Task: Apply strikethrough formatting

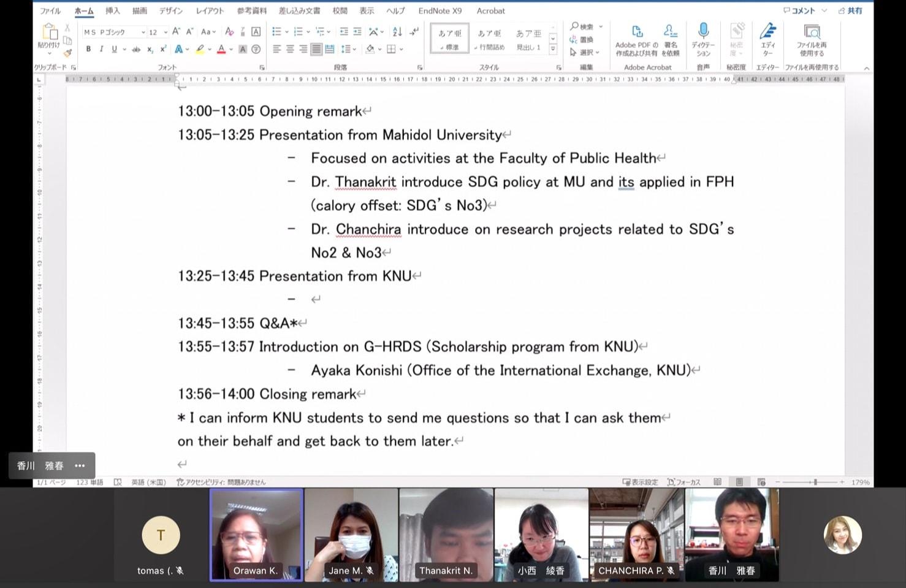Action: (x=136, y=49)
